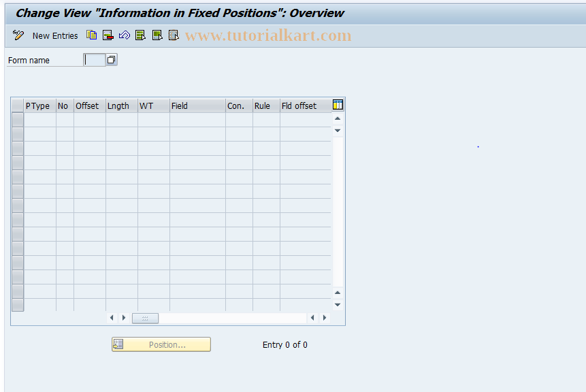
Task: Click the PType column header
Action: (x=40, y=105)
